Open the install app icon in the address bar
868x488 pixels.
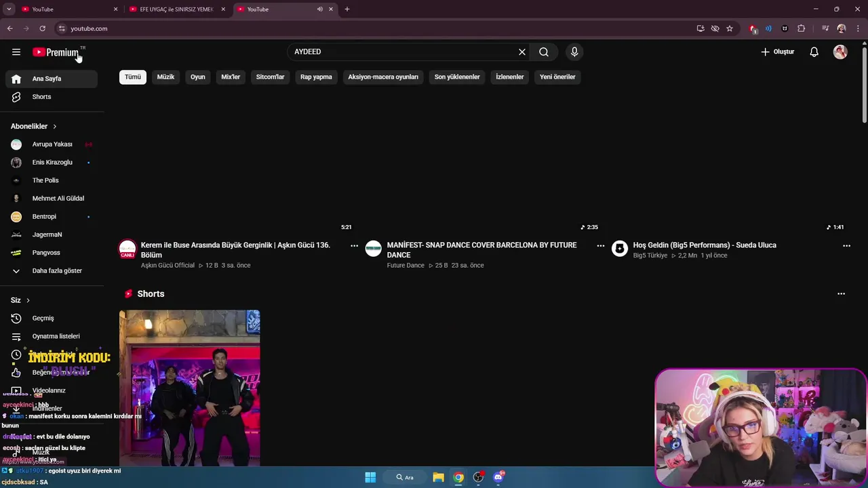pyautogui.click(x=701, y=28)
